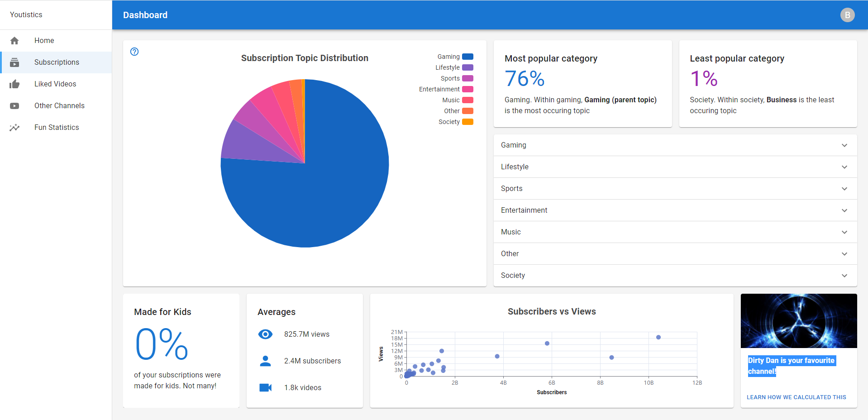Click the Youtistics app title

click(x=26, y=14)
